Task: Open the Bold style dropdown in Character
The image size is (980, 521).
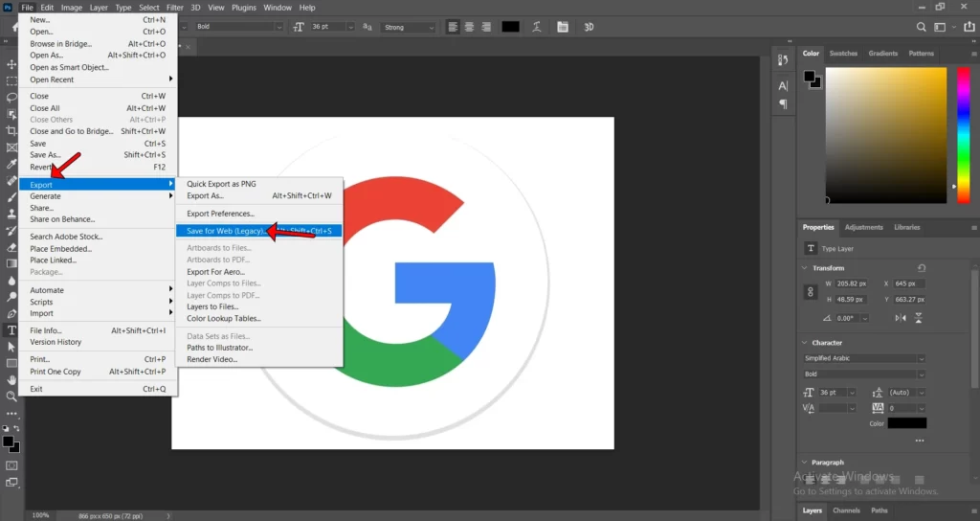Action: 921,374
